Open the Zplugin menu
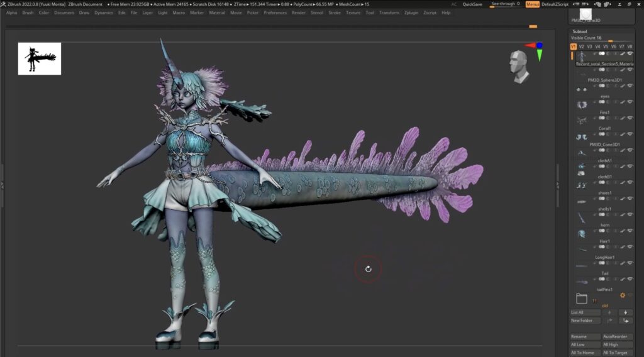 (x=411, y=13)
